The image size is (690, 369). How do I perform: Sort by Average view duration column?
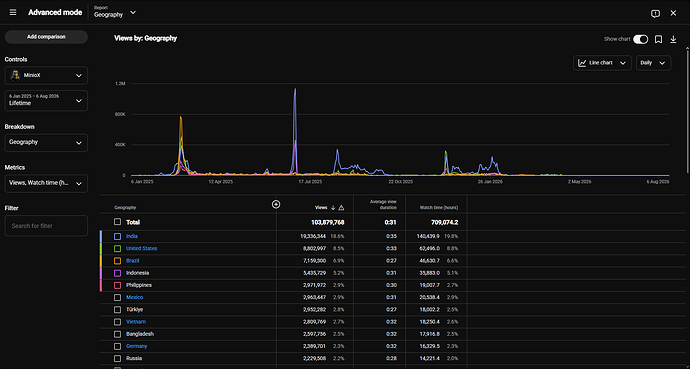tap(383, 205)
